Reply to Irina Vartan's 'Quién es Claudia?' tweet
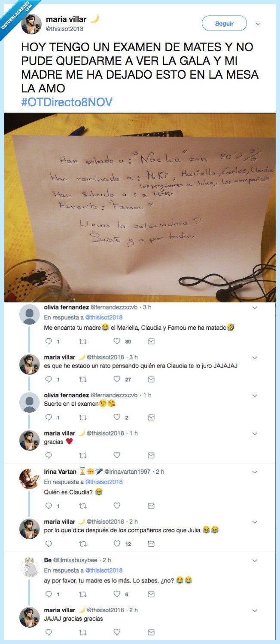Image resolution: width=280 pixels, height=644 pixels. point(49,506)
